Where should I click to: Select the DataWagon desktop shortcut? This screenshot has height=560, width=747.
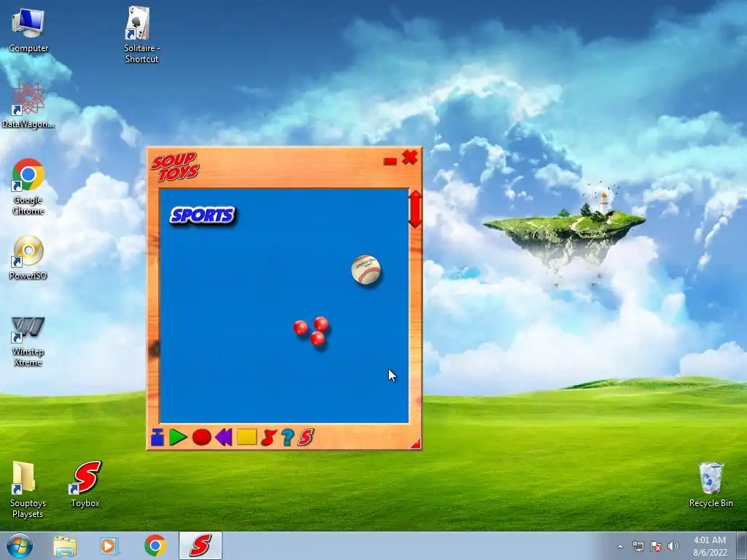point(28,106)
